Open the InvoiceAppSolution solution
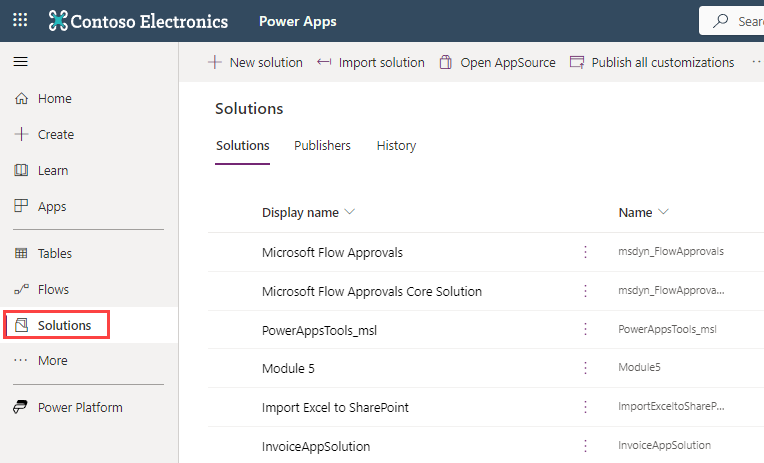The height and width of the screenshot is (463, 764). click(316, 446)
